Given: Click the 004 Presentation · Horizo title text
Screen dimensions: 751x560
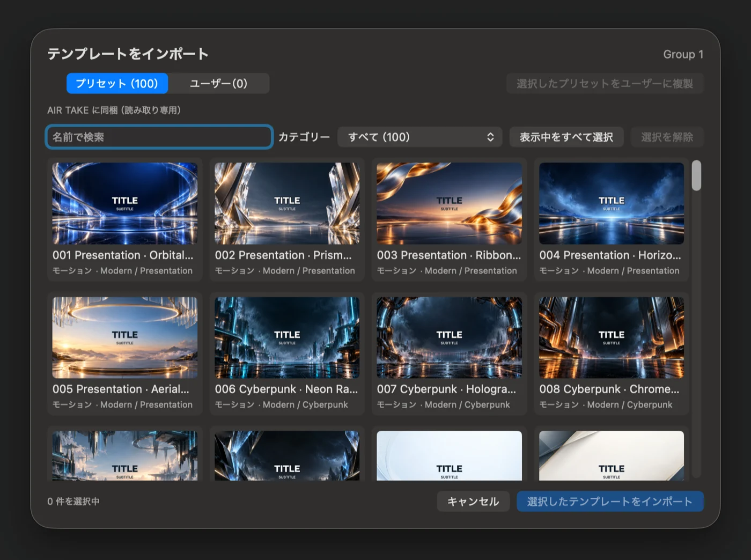Looking at the screenshot, I should [610, 255].
